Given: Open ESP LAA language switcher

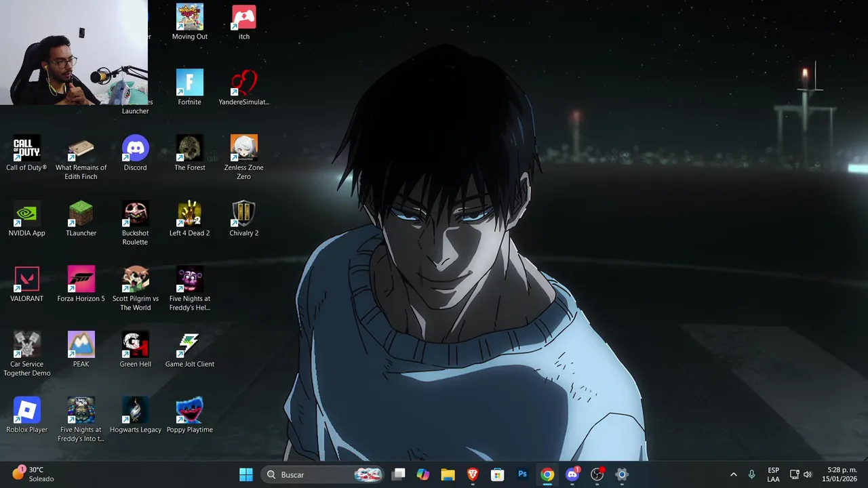Looking at the screenshot, I should tap(773, 474).
